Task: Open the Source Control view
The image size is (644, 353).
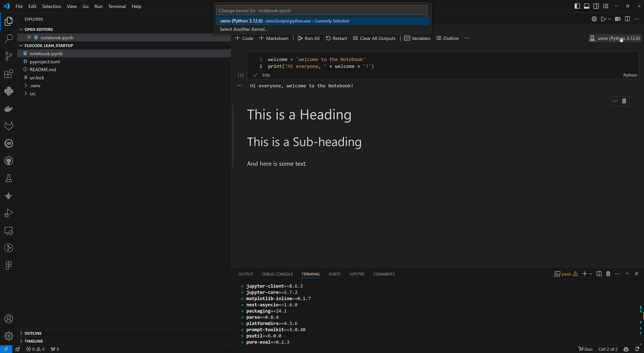Action: (8, 56)
